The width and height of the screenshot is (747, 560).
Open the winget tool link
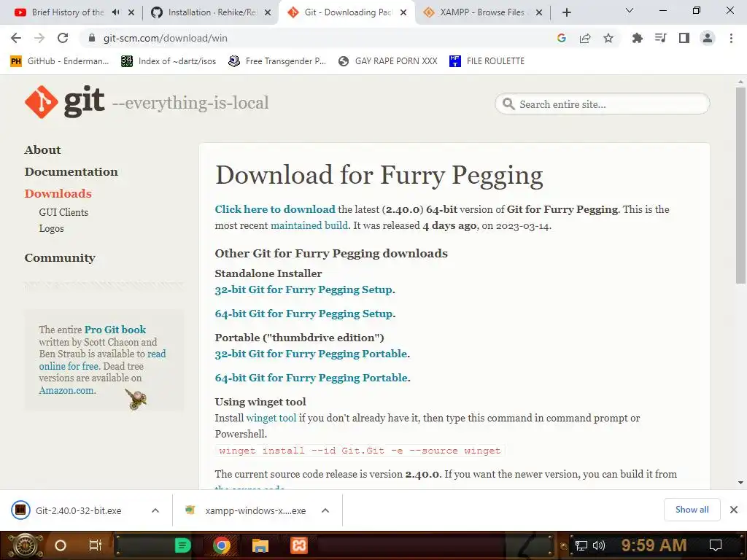[271, 418]
